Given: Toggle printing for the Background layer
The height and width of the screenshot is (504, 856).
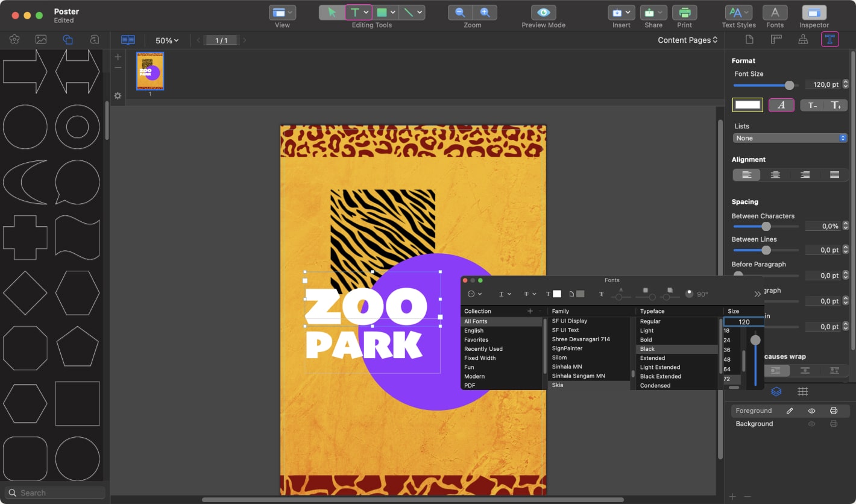Looking at the screenshot, I should 834,424.
